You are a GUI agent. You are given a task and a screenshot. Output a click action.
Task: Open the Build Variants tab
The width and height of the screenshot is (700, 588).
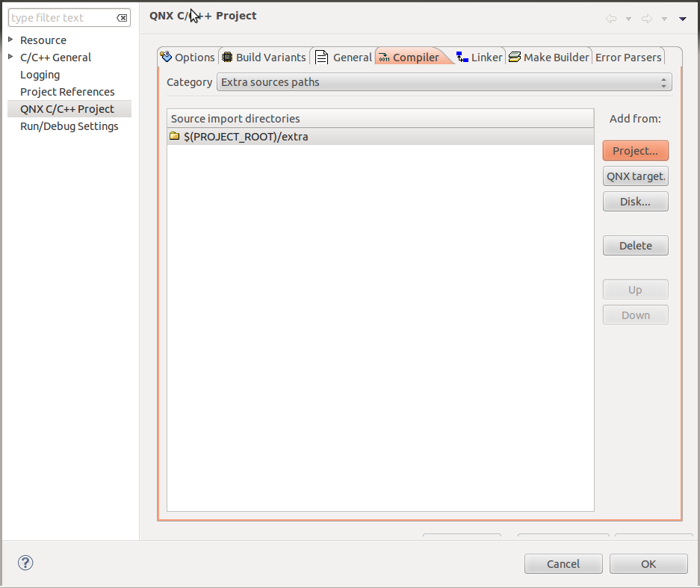[264, 57]
